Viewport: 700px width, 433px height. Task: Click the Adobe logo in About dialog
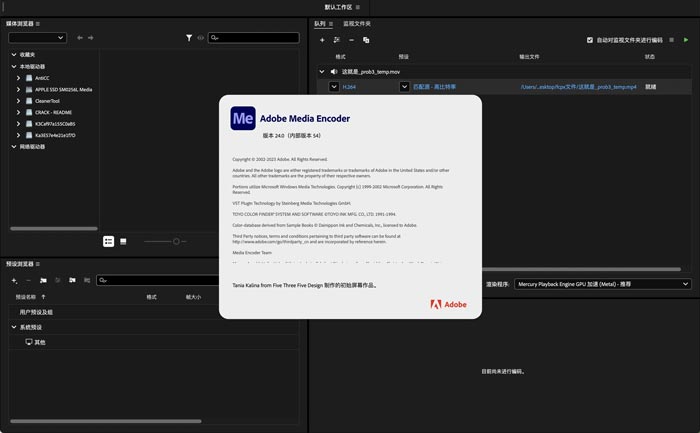(448, 304)
